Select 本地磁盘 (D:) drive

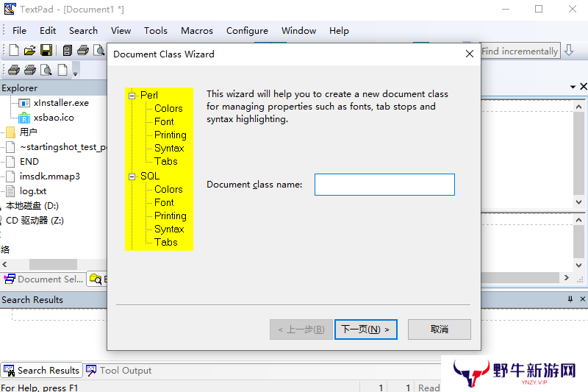[32, 206]
